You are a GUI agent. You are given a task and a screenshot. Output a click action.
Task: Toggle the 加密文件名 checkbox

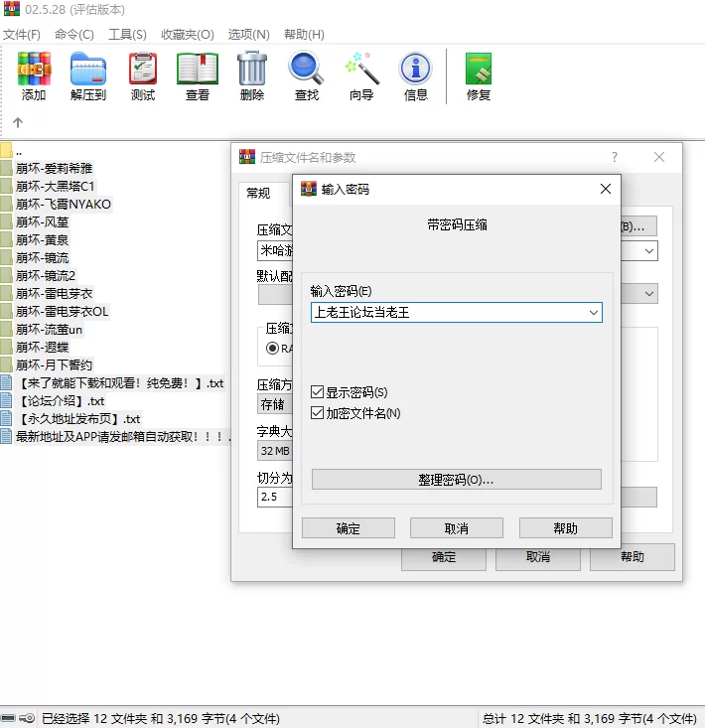317,413
